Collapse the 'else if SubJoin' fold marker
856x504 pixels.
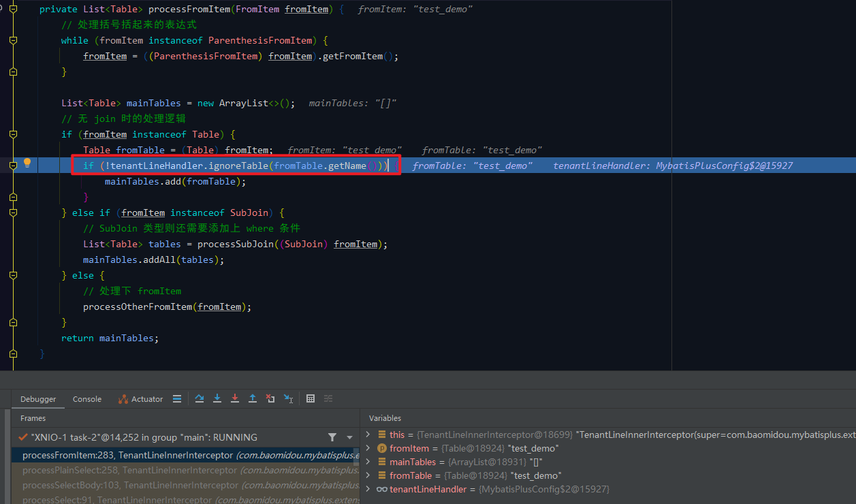[13, 212]
